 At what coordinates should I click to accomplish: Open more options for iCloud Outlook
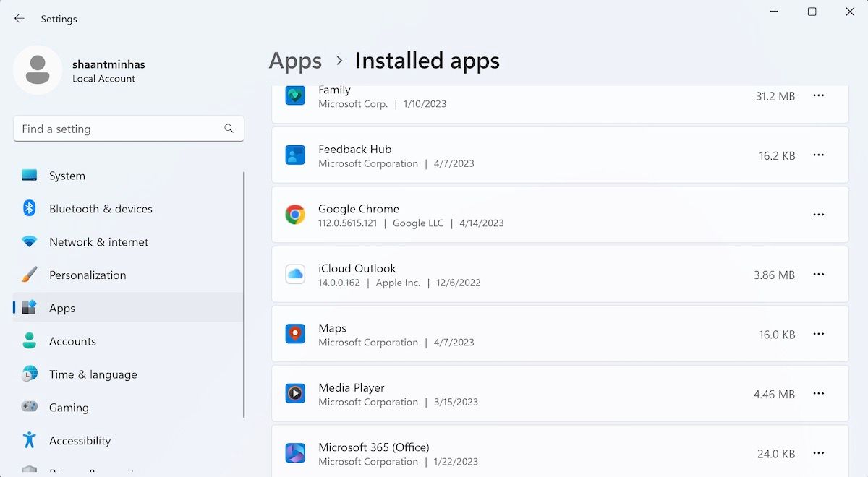click(819, 275)
